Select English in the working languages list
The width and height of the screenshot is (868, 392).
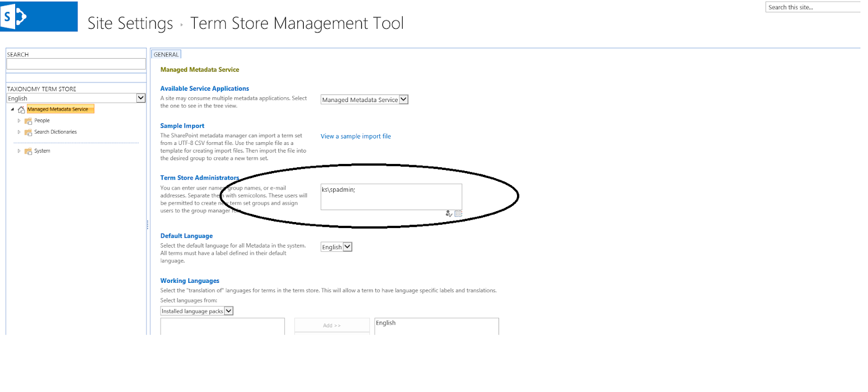pyautogui.click(x=386, y=323)
